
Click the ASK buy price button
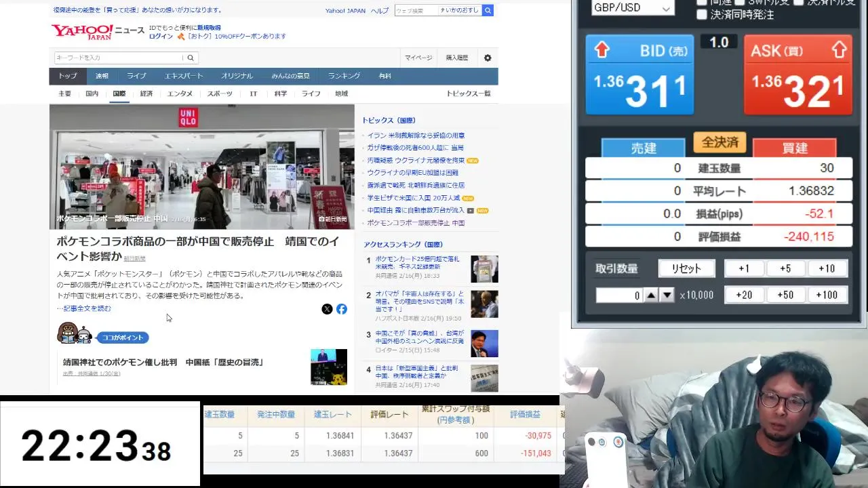pos(797,75)
